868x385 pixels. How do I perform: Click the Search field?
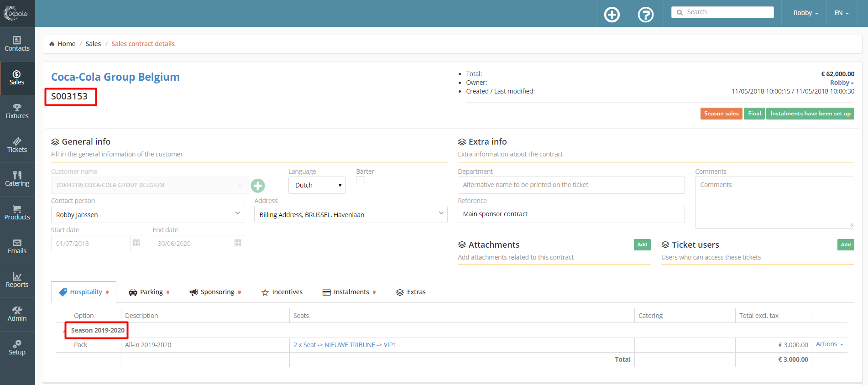click(722, 12)
